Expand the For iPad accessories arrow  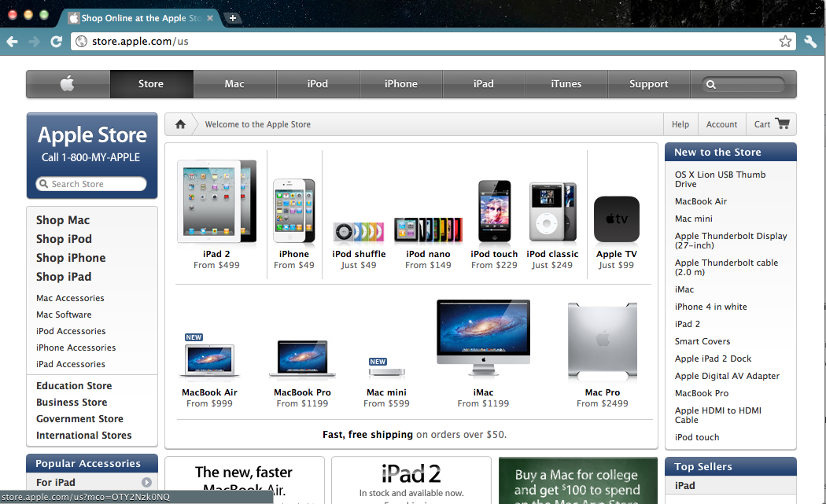[146, 483]
